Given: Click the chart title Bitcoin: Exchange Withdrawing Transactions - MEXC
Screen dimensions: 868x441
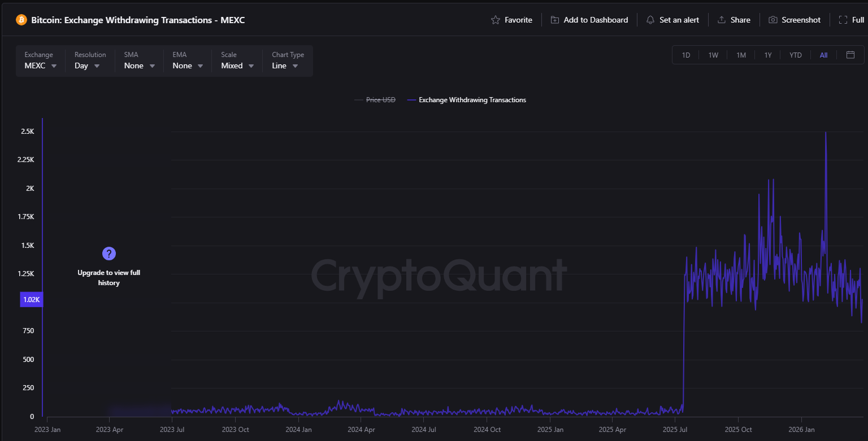Looking at the screenshot, I should tap(138, 20).
